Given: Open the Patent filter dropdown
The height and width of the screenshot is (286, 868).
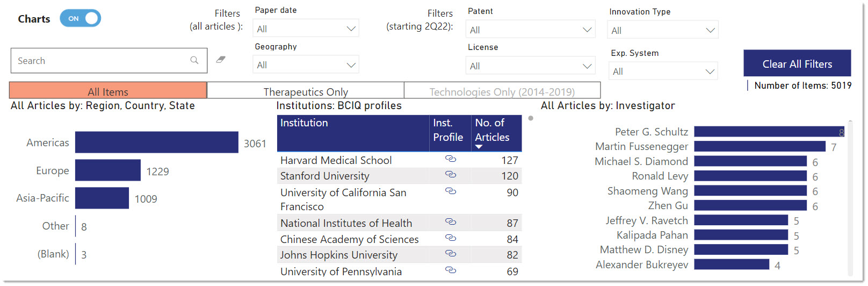Looking at the screenshot, I should coord(530,30).
